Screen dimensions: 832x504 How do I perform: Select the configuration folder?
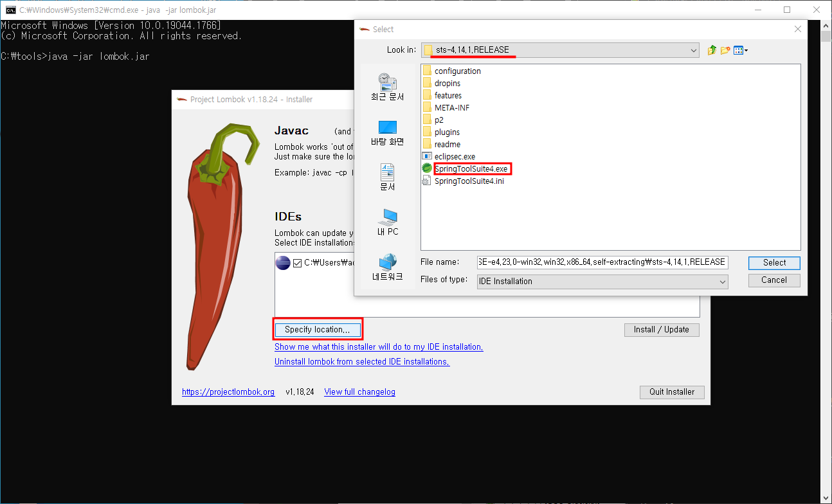tap(451, 71)
